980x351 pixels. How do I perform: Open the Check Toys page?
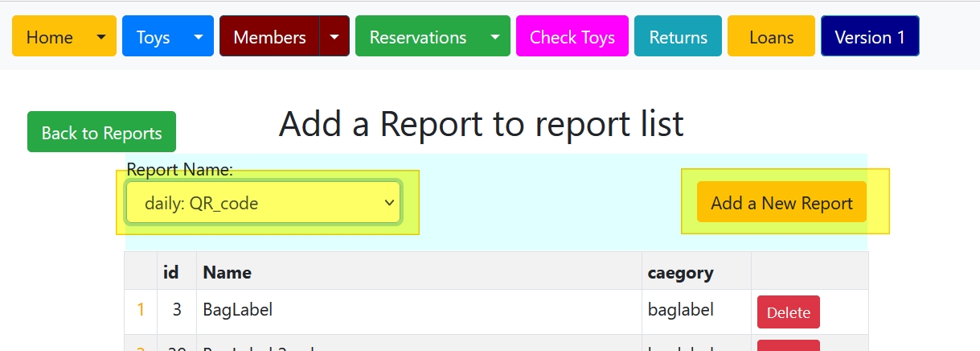[572, 36]
